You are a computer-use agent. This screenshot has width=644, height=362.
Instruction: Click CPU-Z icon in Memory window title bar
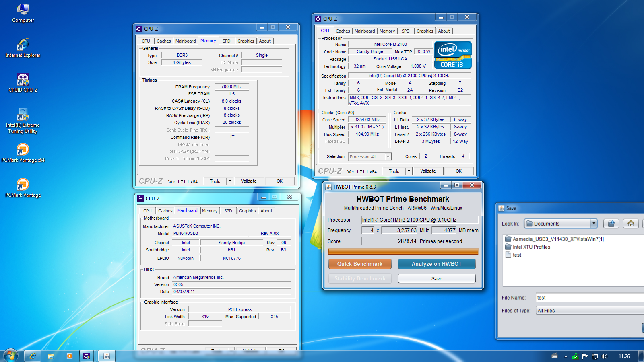139,29
